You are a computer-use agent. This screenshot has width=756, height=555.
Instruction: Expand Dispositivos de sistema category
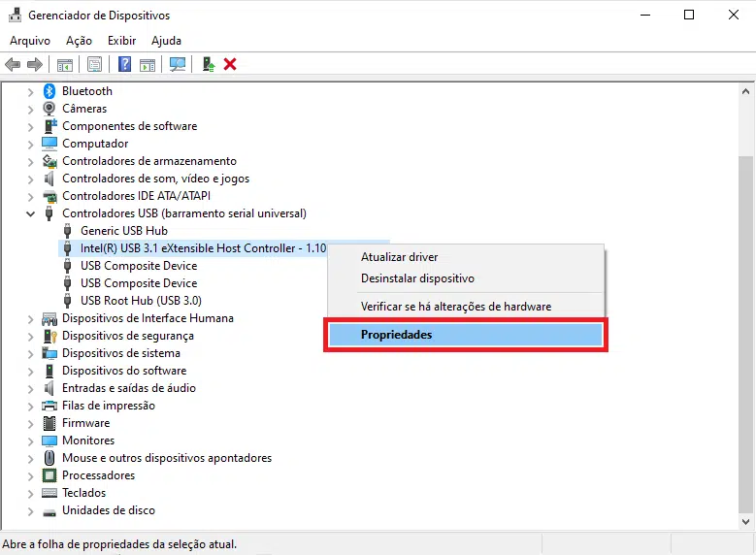[30, 353]
